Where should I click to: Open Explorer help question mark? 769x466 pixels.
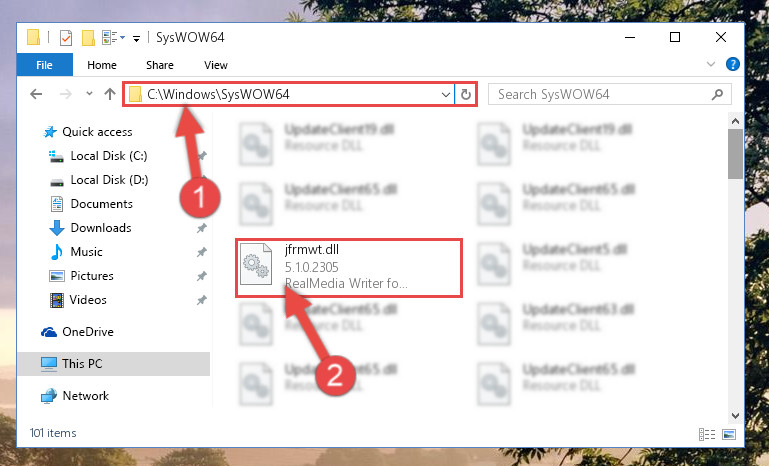coord(733,64)
